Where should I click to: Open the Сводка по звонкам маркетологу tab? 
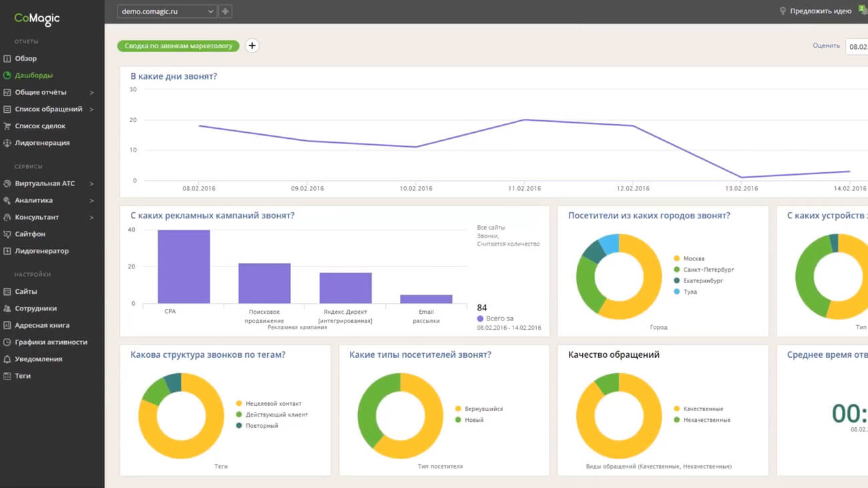[x=178, y=46]
